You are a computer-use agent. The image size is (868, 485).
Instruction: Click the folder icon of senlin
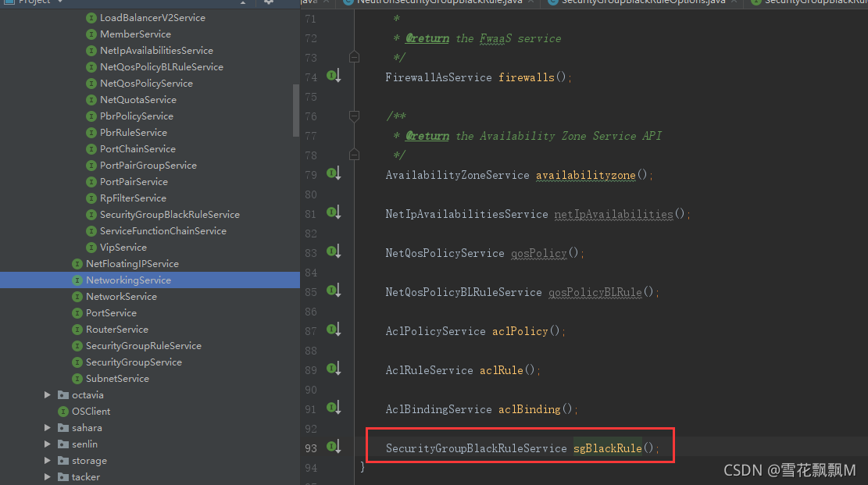[x=63, y=444]
